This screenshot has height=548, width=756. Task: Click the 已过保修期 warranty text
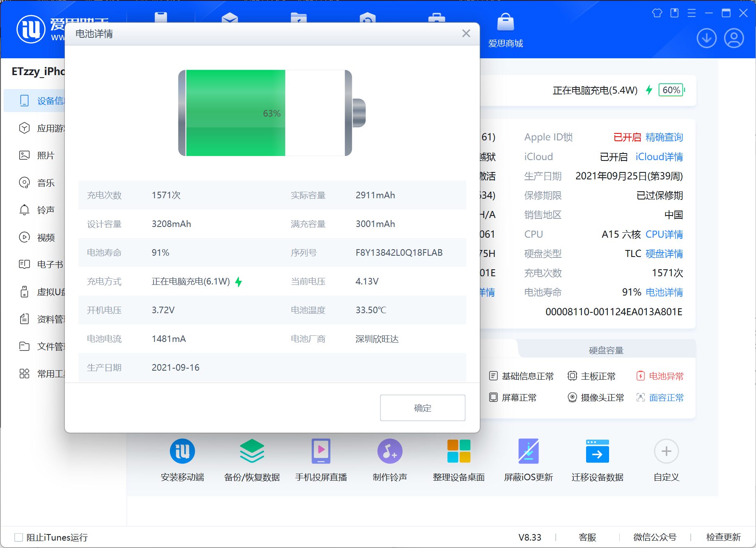[x=660, y=195]
